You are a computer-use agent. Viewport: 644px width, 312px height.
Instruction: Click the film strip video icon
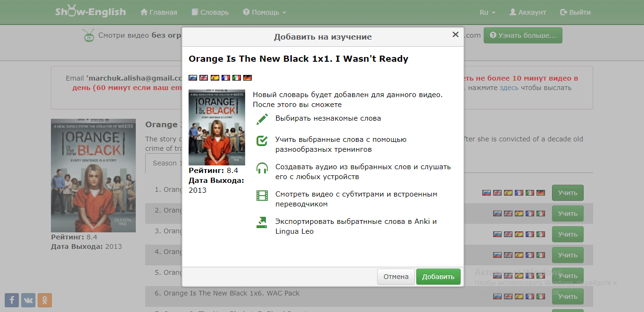(262, 196)
